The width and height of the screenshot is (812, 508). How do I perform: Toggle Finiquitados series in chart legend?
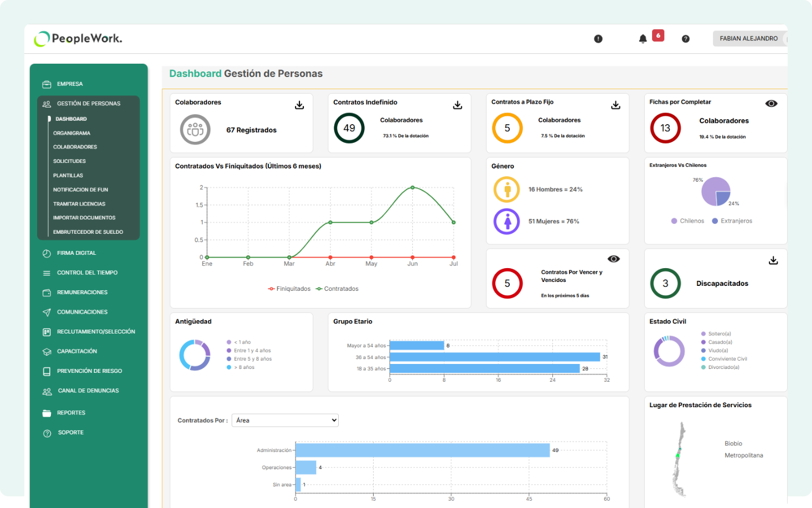pos(289,289)
